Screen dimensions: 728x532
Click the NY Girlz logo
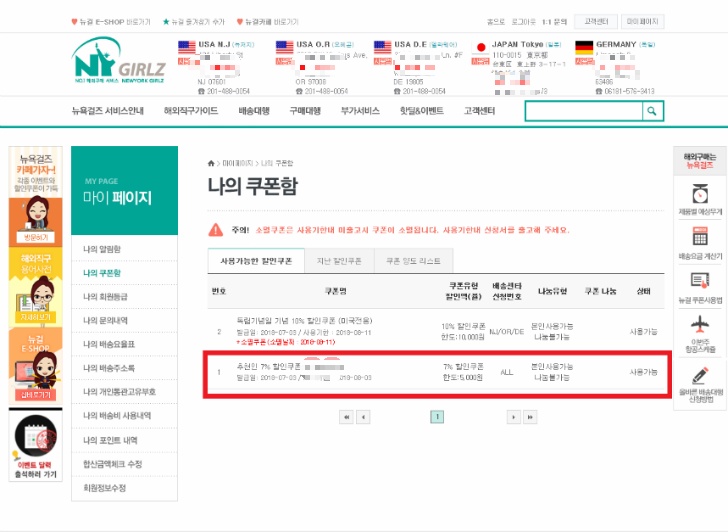pyautogui.click(x=118, y=61)
